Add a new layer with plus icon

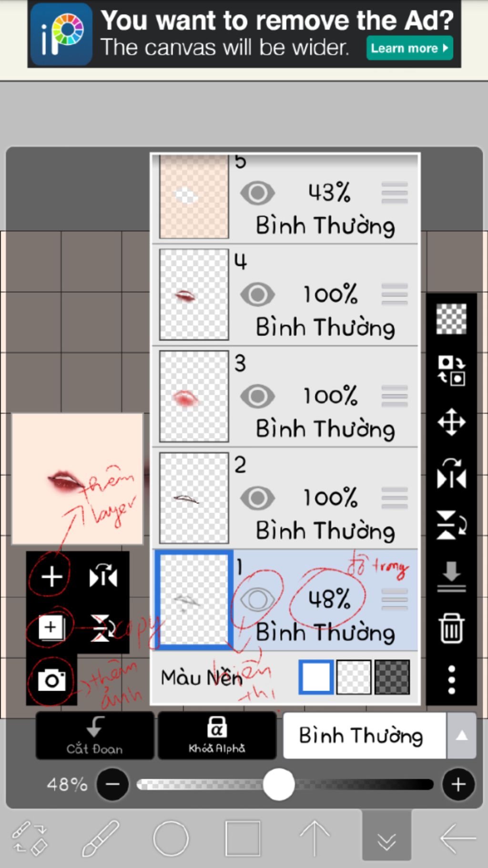[x=51, y=577]
